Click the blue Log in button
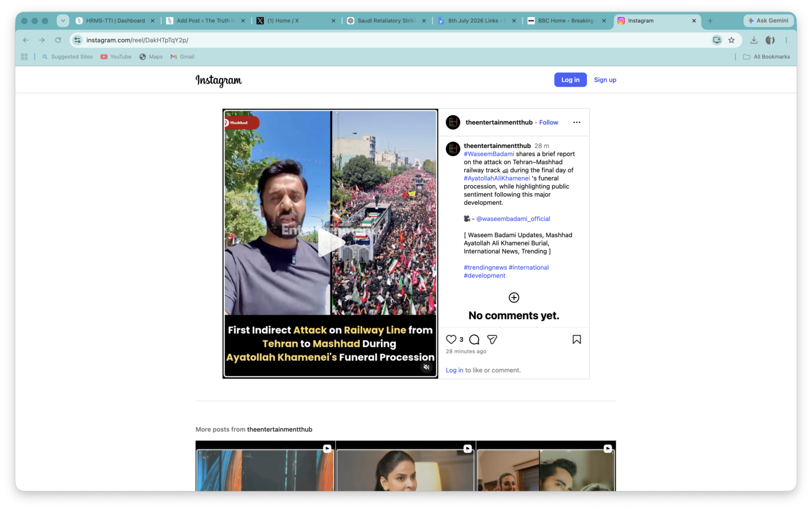Image resolution: width=812 pixels, height=510 pixels. (x=570, y=80)
